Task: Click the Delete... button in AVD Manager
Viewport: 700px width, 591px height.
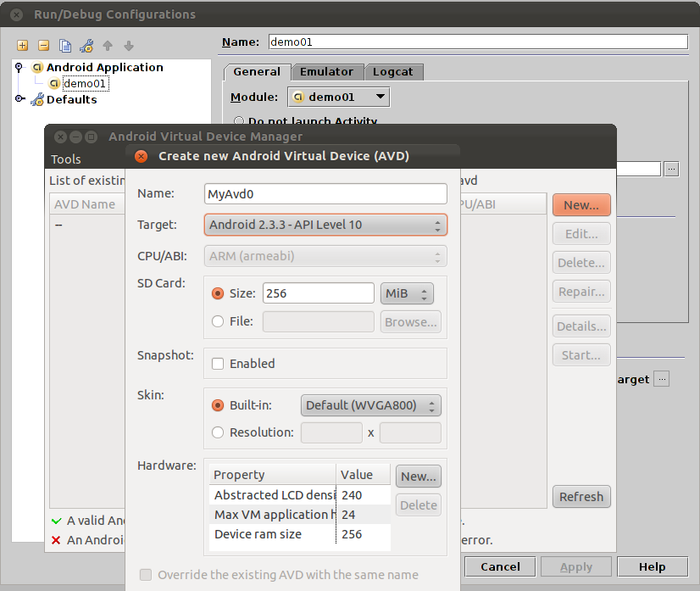Action: (581, 263)
